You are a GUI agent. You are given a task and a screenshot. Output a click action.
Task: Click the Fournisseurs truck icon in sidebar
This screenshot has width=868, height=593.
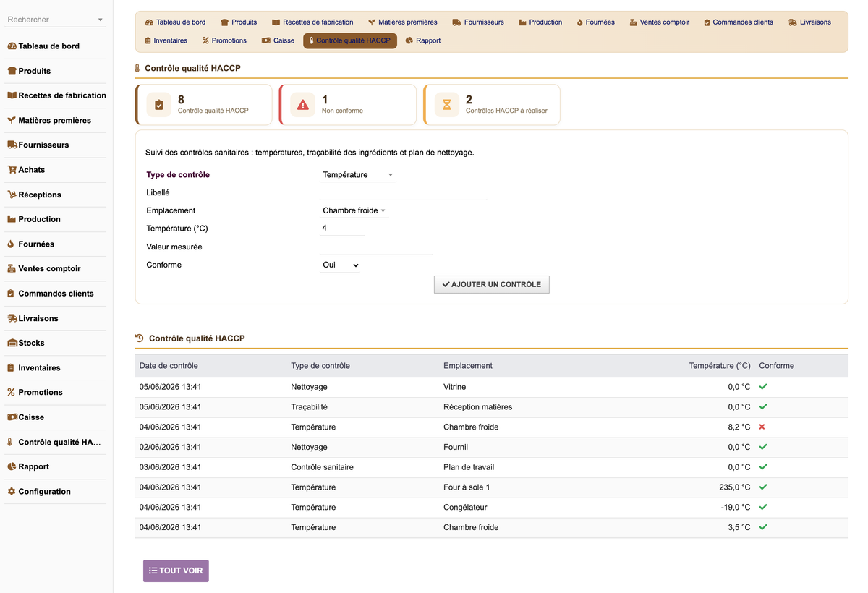(x=12, y=145)
